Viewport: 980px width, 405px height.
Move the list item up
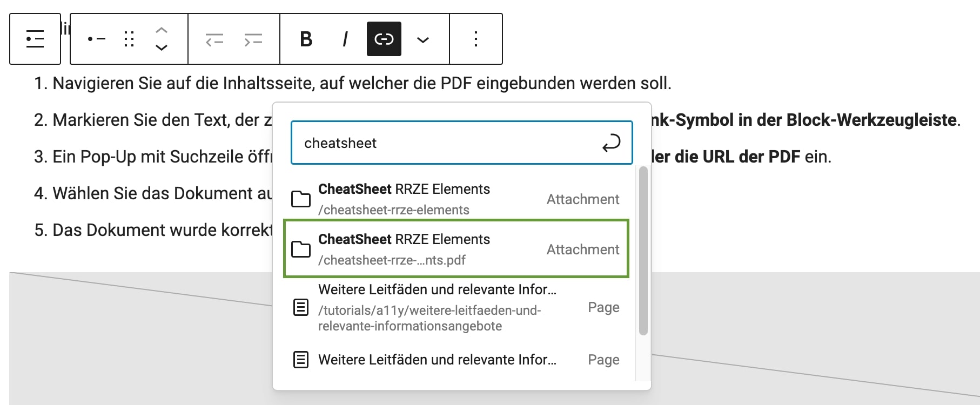pos(161,30)
